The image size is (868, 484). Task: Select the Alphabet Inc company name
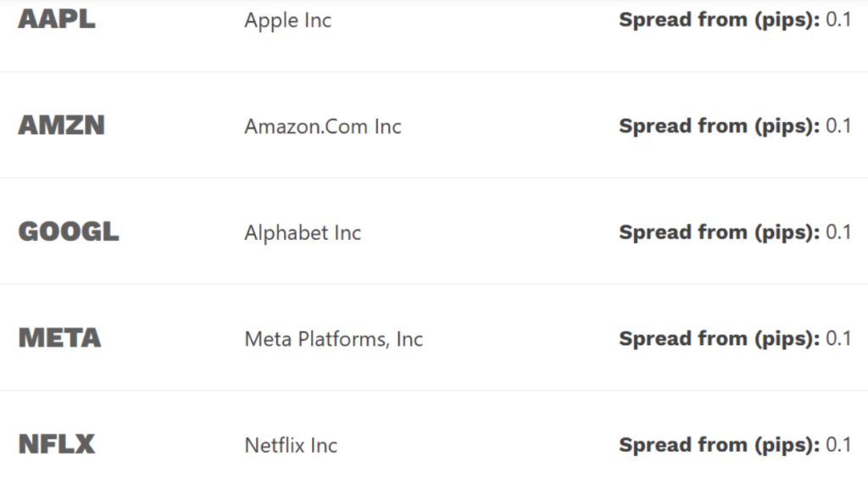click(302, 232)
